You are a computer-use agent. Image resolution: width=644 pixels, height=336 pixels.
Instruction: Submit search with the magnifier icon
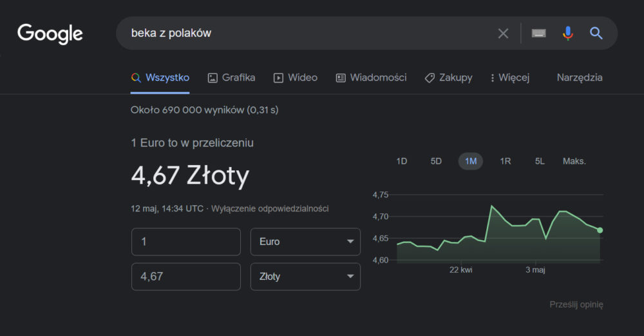click(596, 33)
